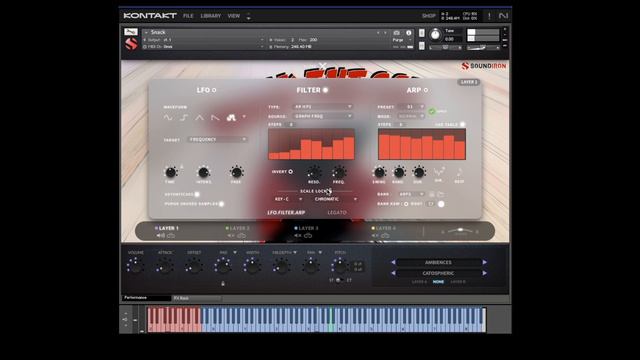Screen dimensions: 640x360
Task: Click the Purge button in header
Action: 398,40
